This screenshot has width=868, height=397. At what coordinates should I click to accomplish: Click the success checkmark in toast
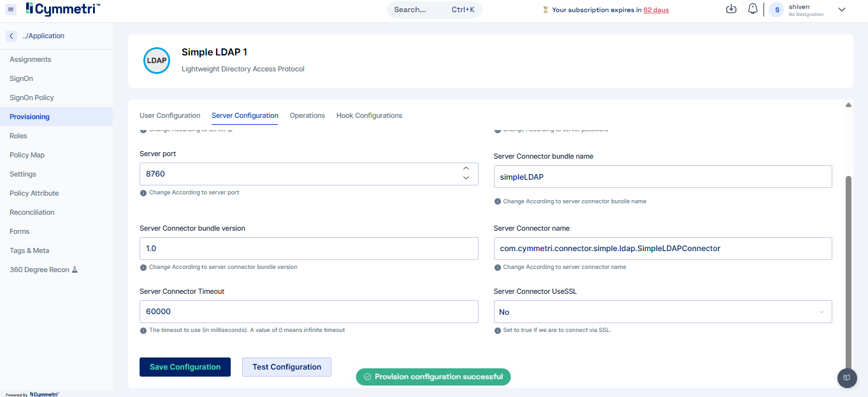[x=367, y=377]
